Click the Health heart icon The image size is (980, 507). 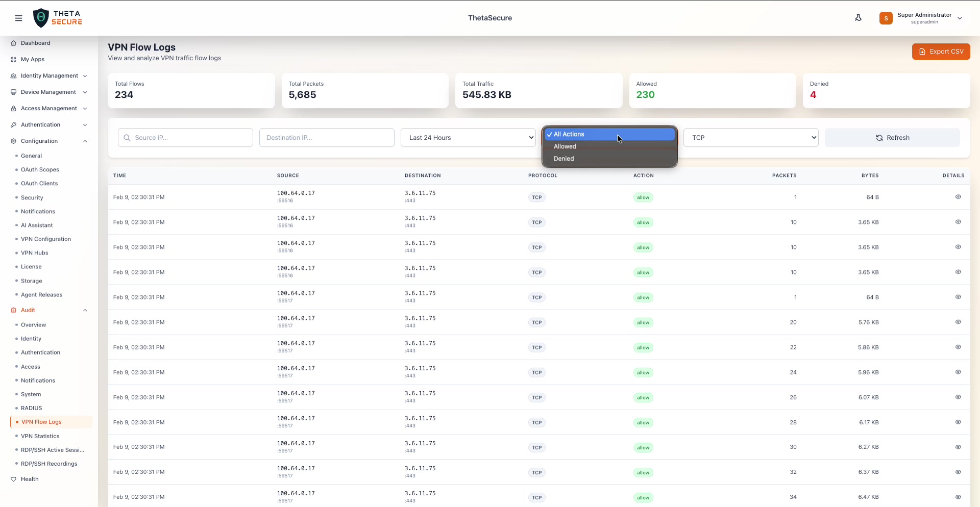(x=14, y=479)
